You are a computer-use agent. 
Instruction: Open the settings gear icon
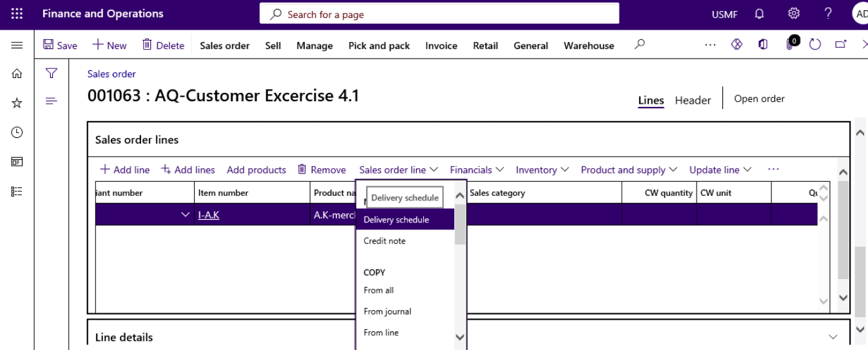click(794, 14)
